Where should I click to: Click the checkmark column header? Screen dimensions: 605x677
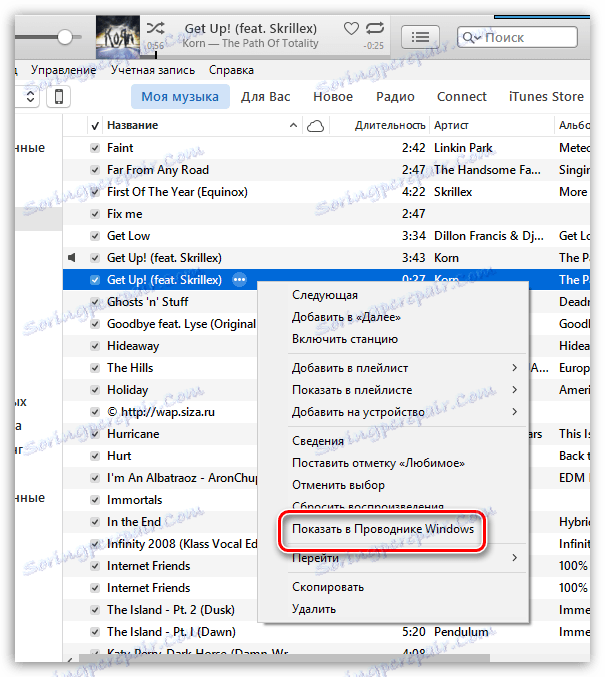coord(95,126)
